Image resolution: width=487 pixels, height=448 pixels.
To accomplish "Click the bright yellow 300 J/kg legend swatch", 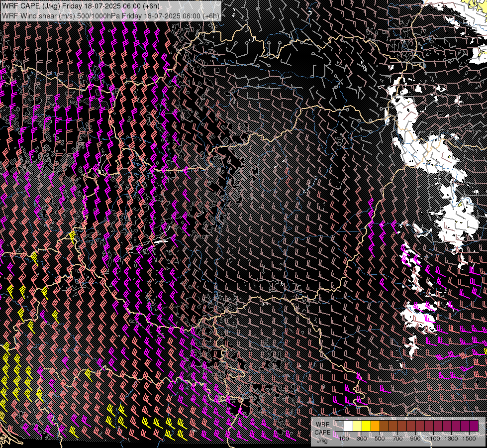I will click(367, 426).
